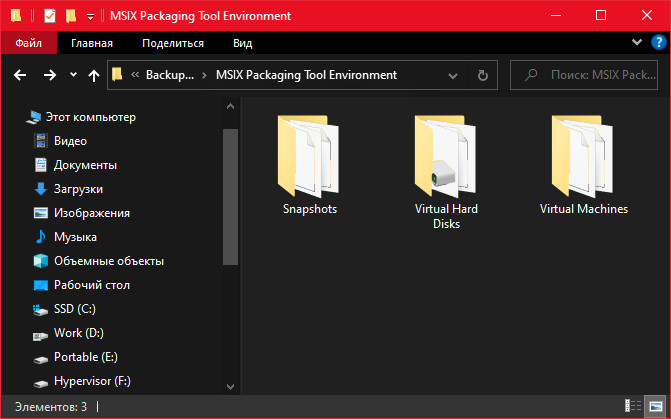Open SSD (C:) drive
Screen dimensions: 671x419
coord(75,309)
